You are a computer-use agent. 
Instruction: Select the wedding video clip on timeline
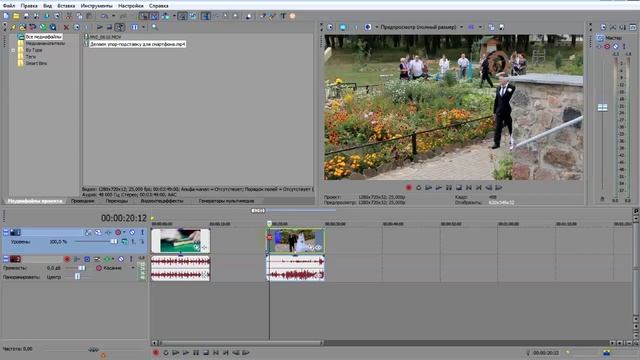click(296, 241)
